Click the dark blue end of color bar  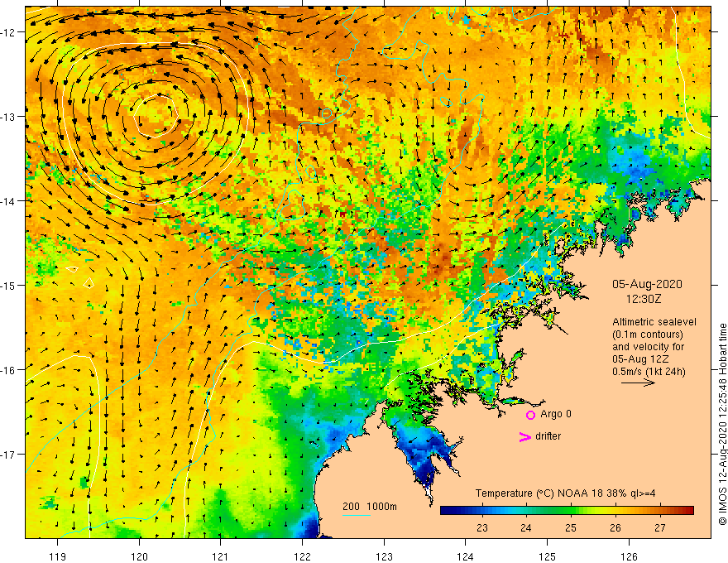pyautogui.click(x=446, y=511)
